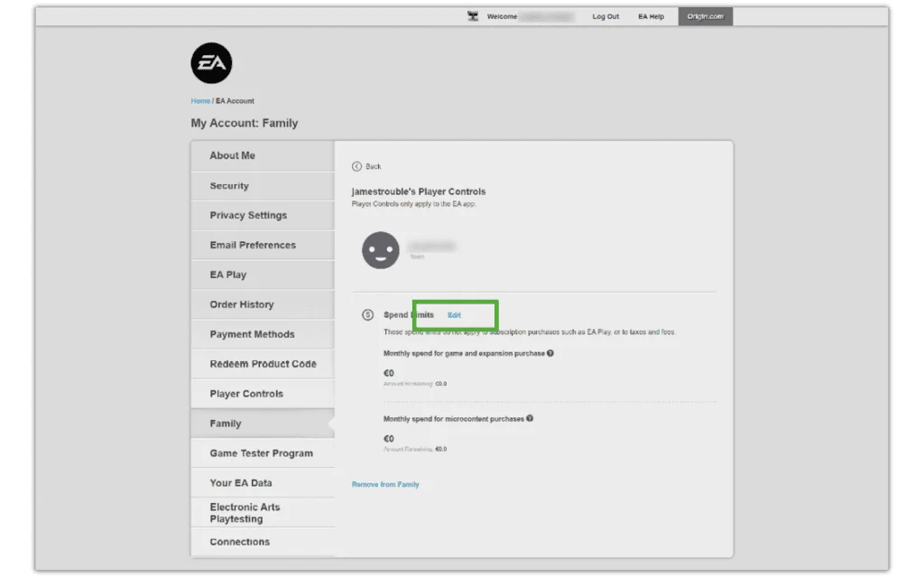The width and height of the screenshot is (924, 578).
Task: Click the Origin.com button
Action: pyautogui.click(x=706, y=16)
